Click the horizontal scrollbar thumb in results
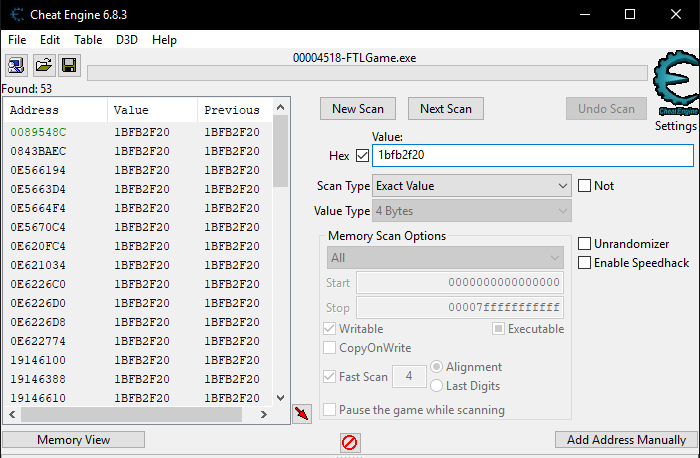This screenshot has width=700, height=458. pyautogui.click(x=131, y=415)
